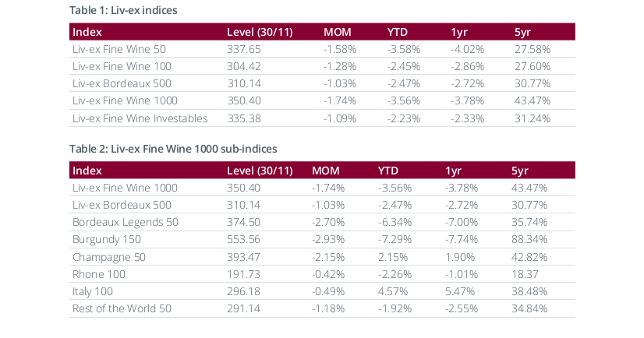This screenshot has height=338, width=644.
Task: Select the Liv-ex Fine Wine 100 row label
Action: pyautogui.click(x=121, y=66)
